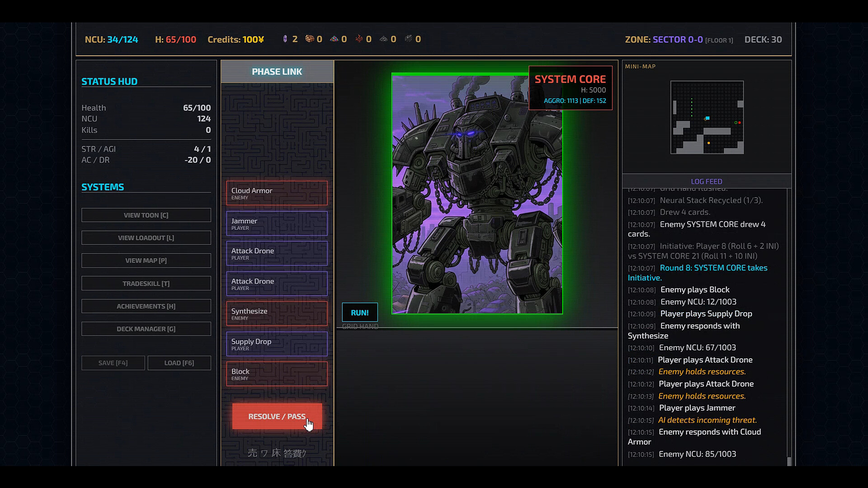Click the treasure chest resource counter icon

point(310,39)
